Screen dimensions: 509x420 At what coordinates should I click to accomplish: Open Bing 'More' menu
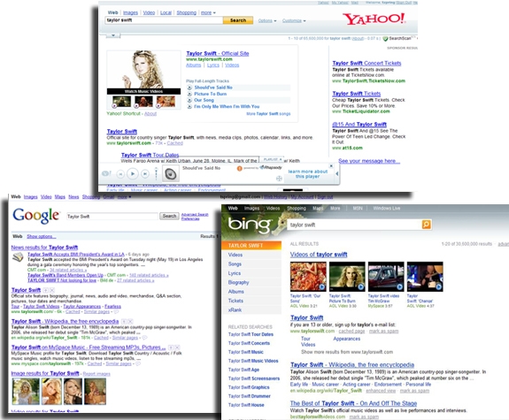click(335, 208)
